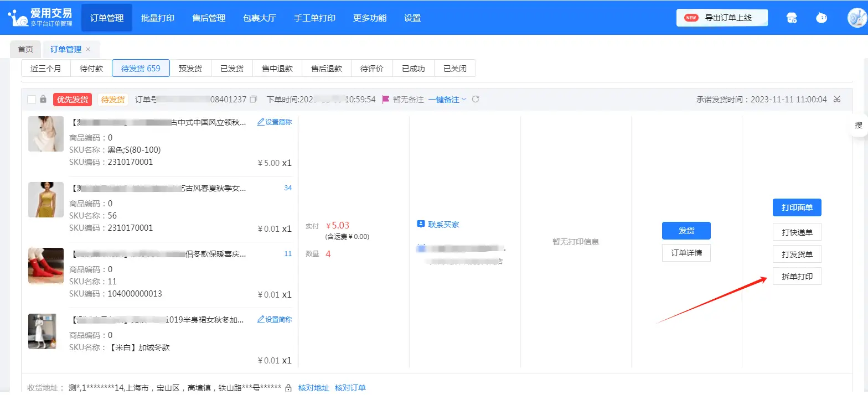Switch to the 首页 tab
The image size is (868, 395).
(x=25, y=49)
